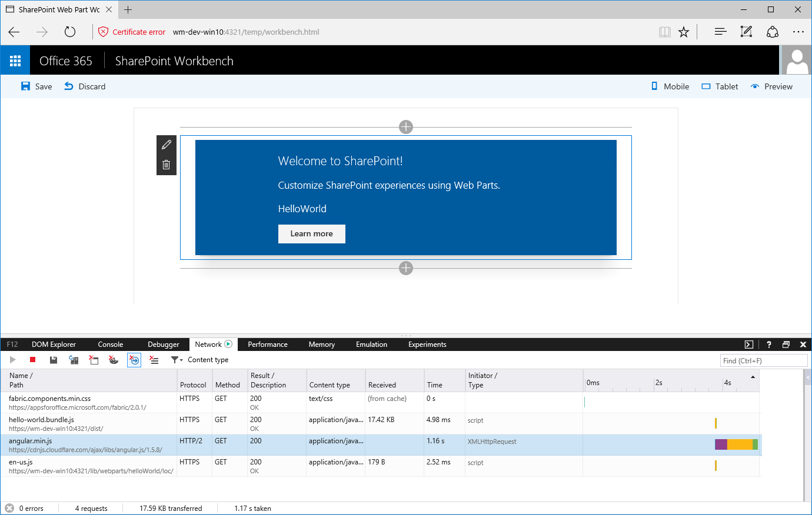Delete the web part with the trash icon
Screen dimensions: 812x515
[167, 165]
